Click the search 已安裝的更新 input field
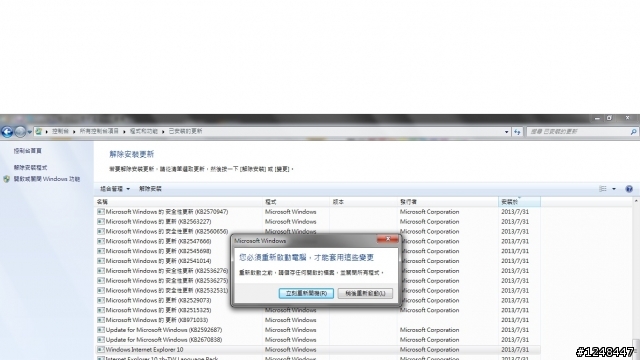This screenshot has height=360, width=640. pos(578,131)
